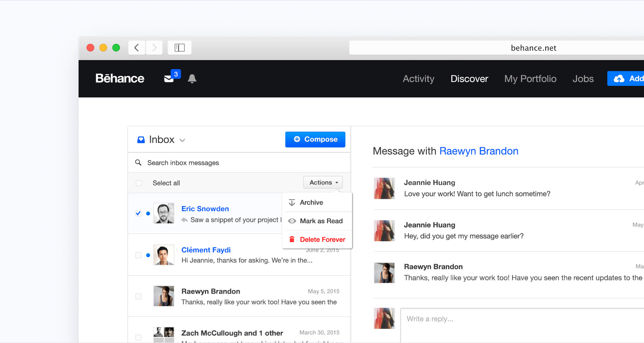
Task: Tick the Select all checkbox
Action: pyautogui.click(x=139, y=183)
